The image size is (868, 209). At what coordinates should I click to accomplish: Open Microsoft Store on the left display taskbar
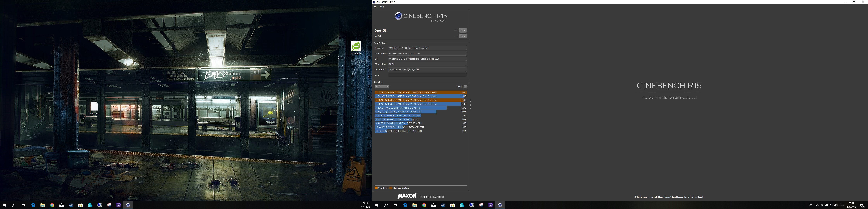point(81,205)
